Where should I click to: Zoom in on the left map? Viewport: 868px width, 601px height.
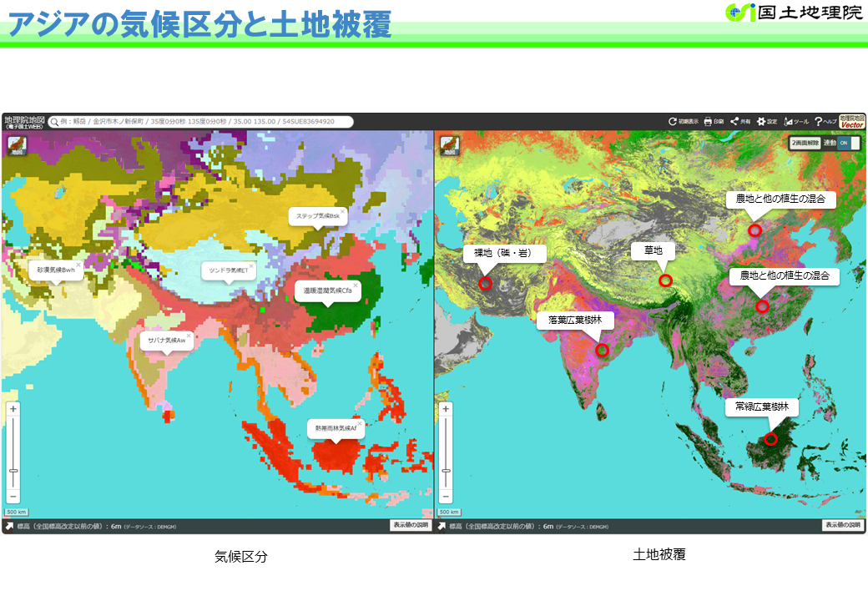point(13,409)
